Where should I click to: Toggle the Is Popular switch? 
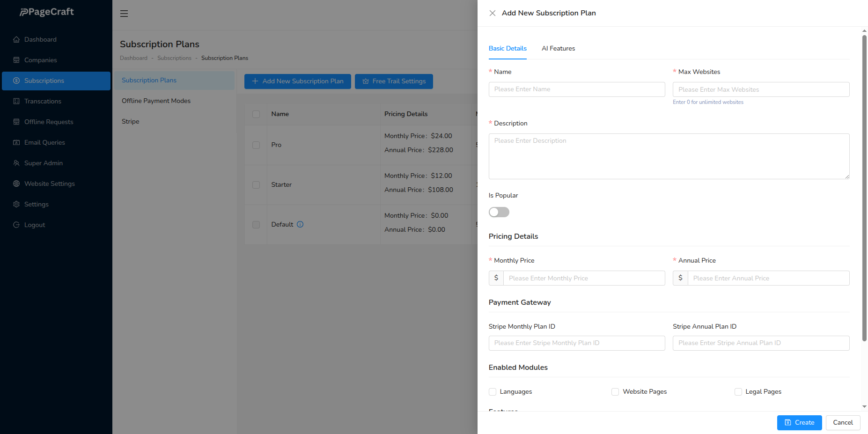click(x=499, y=212)
